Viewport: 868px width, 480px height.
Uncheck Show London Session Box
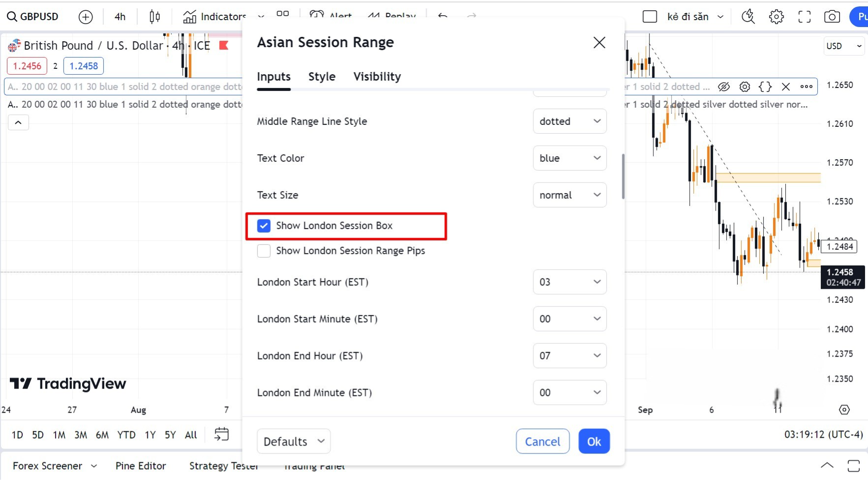264,226
